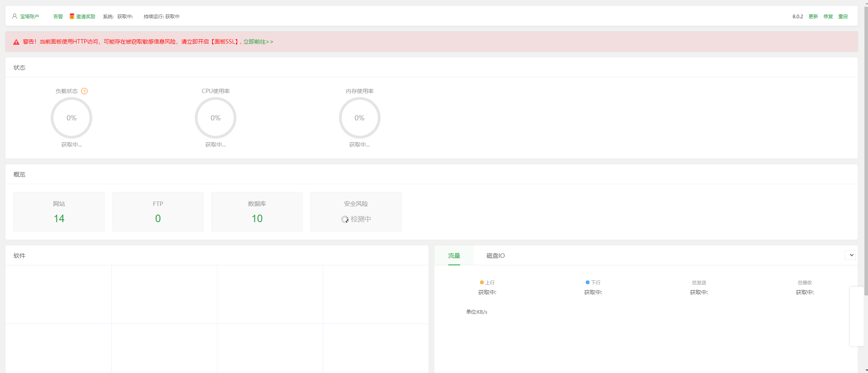Click the loading spinner beside 检测中

[345, 219]
